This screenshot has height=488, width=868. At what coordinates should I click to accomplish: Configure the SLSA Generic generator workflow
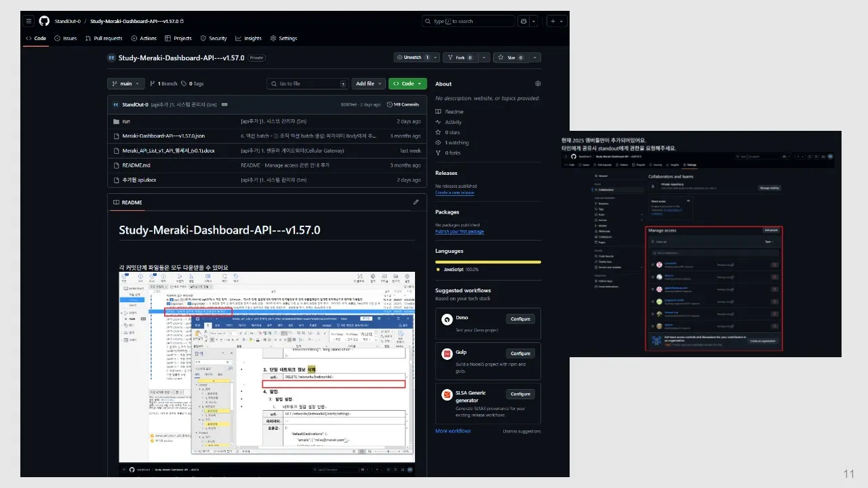pos(520,394)
